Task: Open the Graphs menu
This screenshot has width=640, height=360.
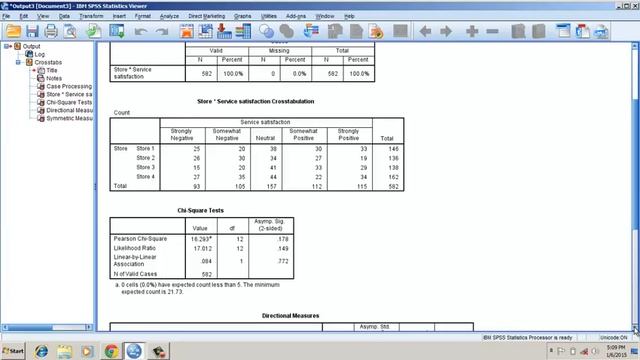Action: 242,16
